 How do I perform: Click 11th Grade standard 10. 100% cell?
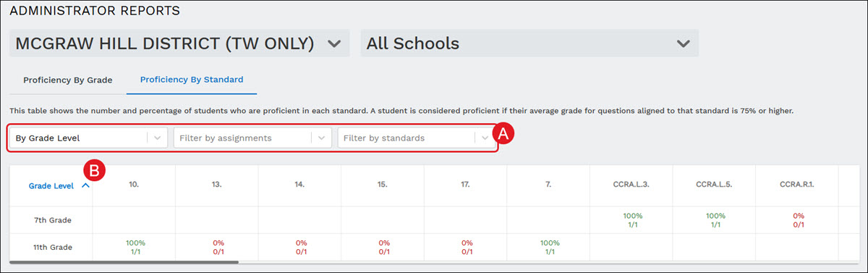[134, 247]
